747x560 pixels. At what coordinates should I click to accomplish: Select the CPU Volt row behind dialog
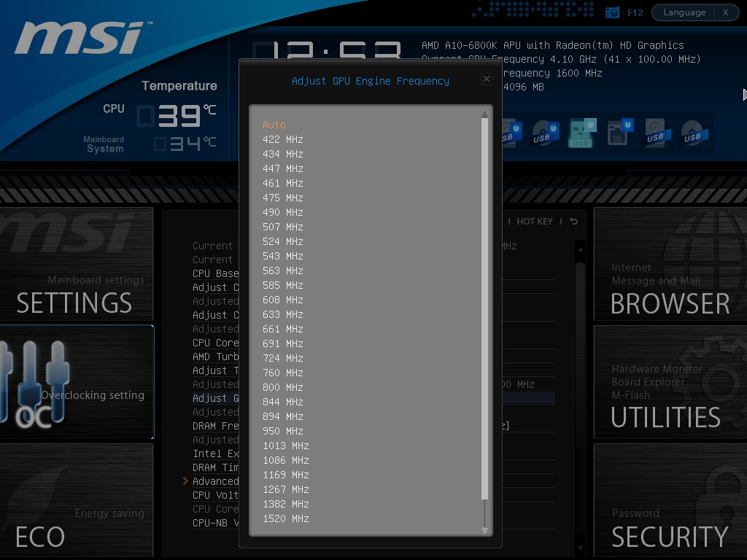(215, 495)
